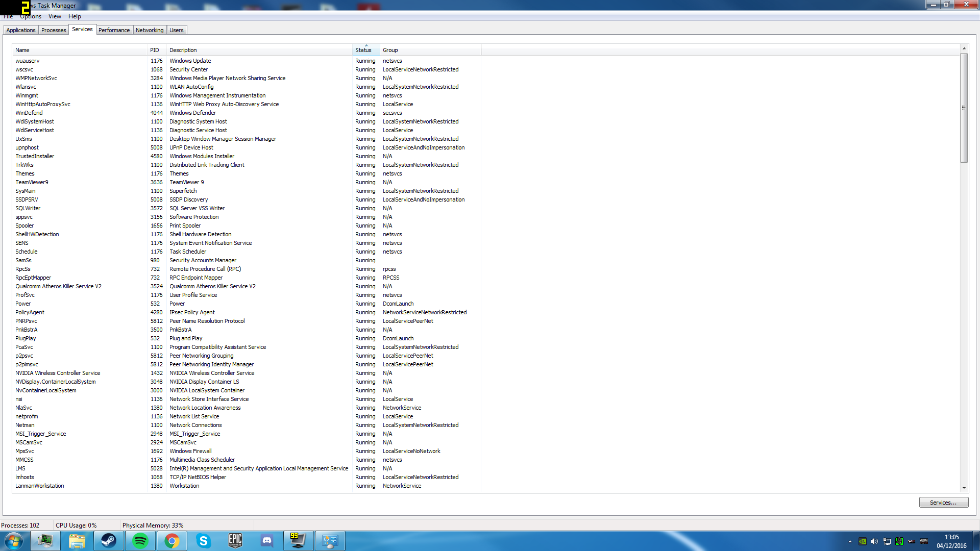980x551 pixels.
Task: Sort services by the Status column
Action: click(366, 50)
